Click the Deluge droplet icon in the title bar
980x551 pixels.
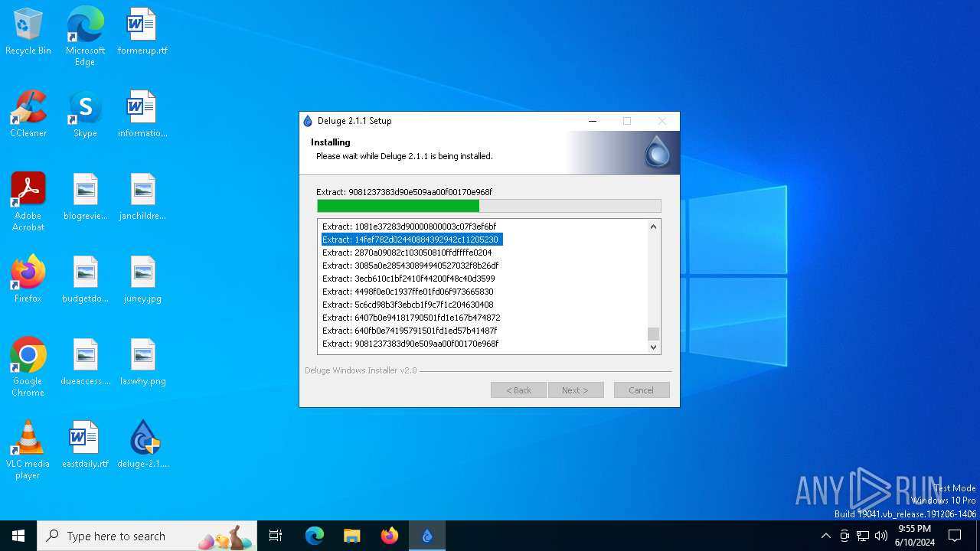pos(308,121)
